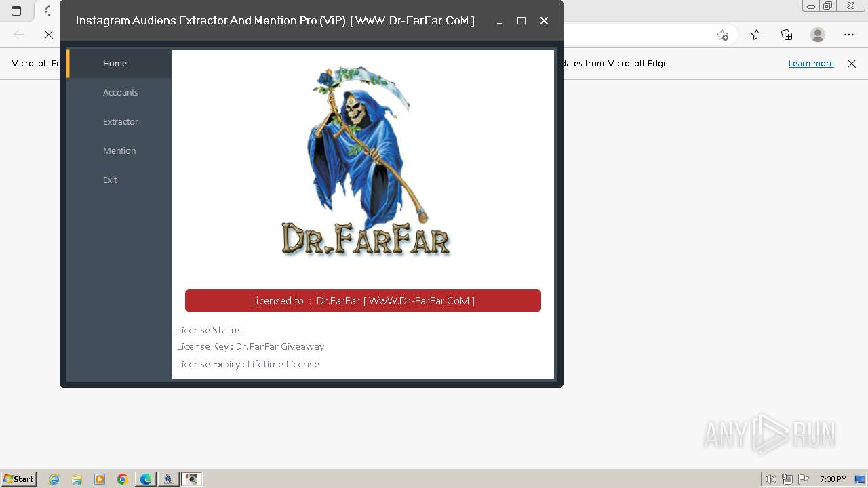Open the Extractor section
The image size is (868, 488).
(119, 121)
